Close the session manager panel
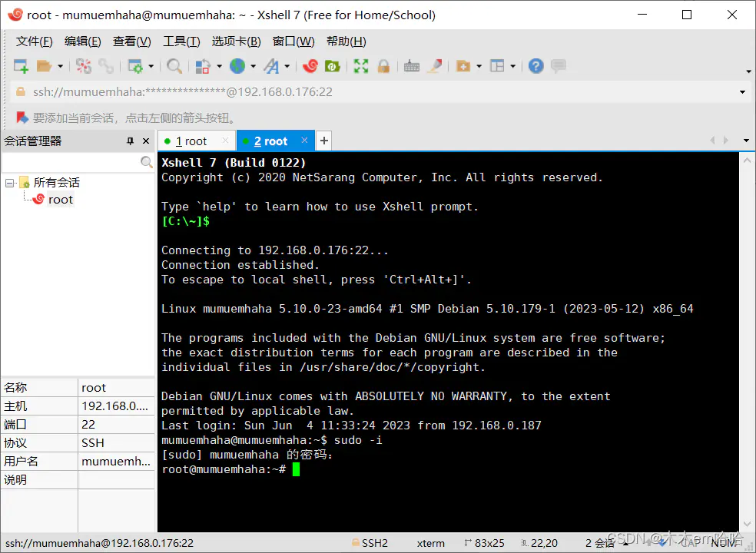The width and height of the screenshot is (756, 553). point(146,141)
